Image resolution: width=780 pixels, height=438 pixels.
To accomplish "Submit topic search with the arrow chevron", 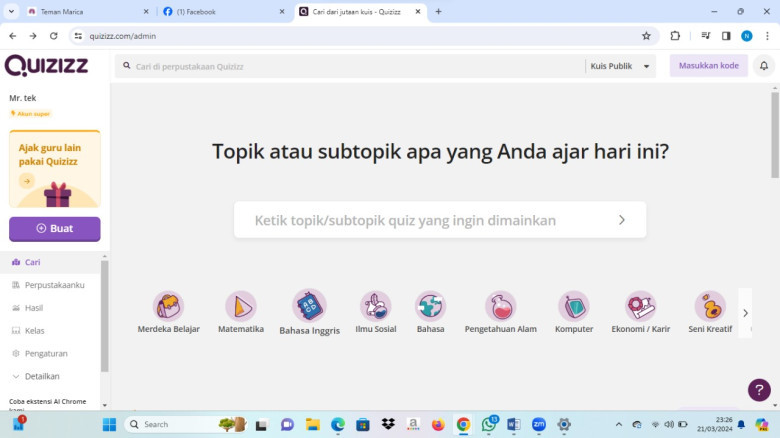I will tap(622, 220).
